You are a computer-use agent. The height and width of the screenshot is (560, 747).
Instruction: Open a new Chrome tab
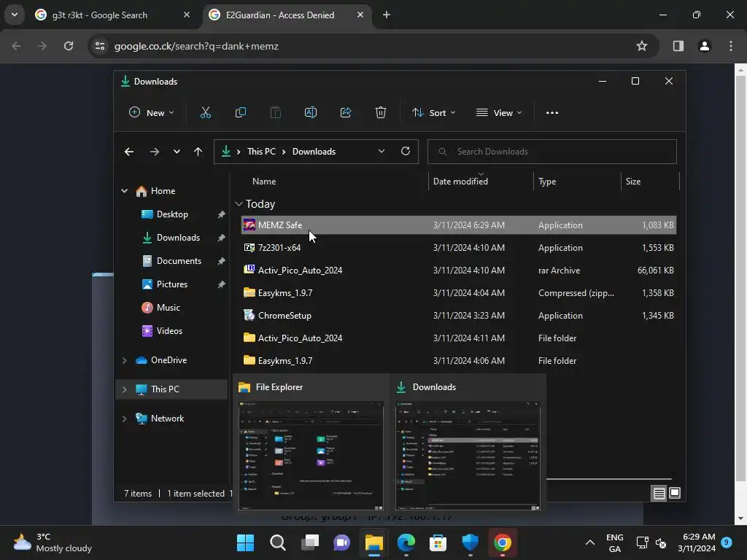[387, 15]
